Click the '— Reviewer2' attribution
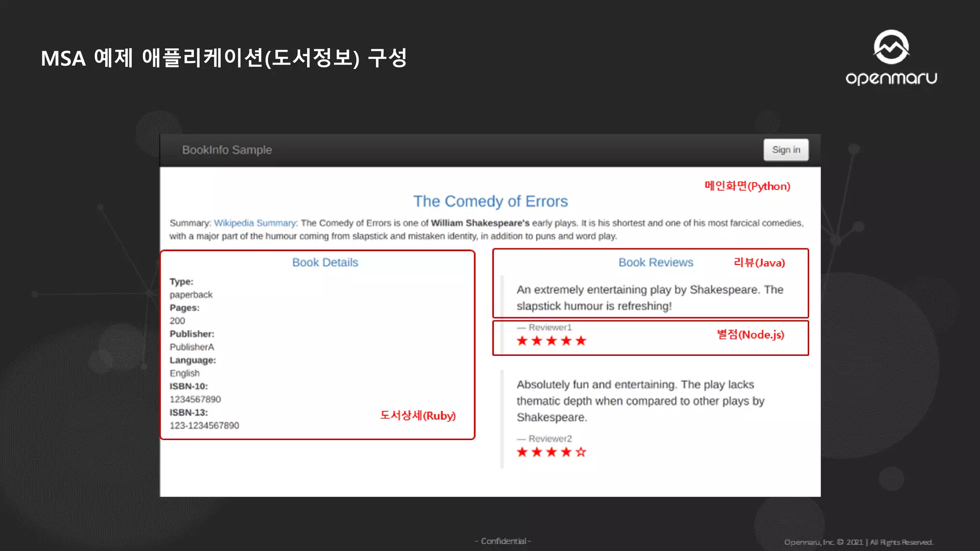Viewport: 980px width, 551px height. point(544,439)
